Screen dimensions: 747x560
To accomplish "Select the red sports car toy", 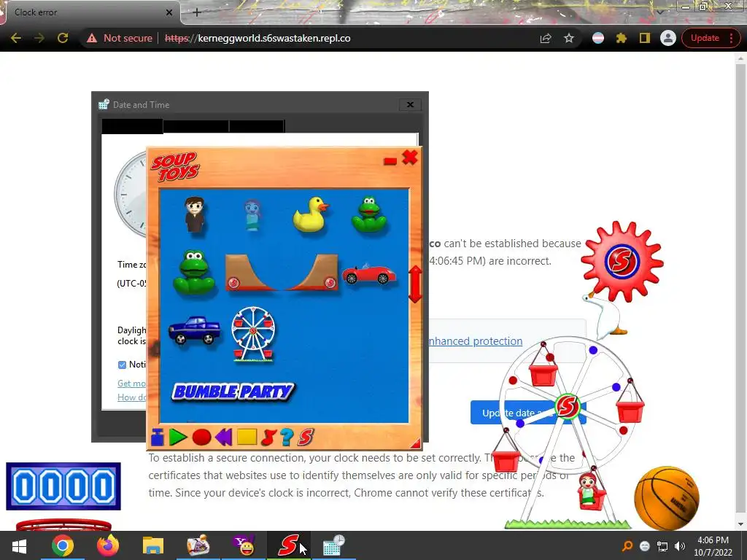I will [368, 274].
